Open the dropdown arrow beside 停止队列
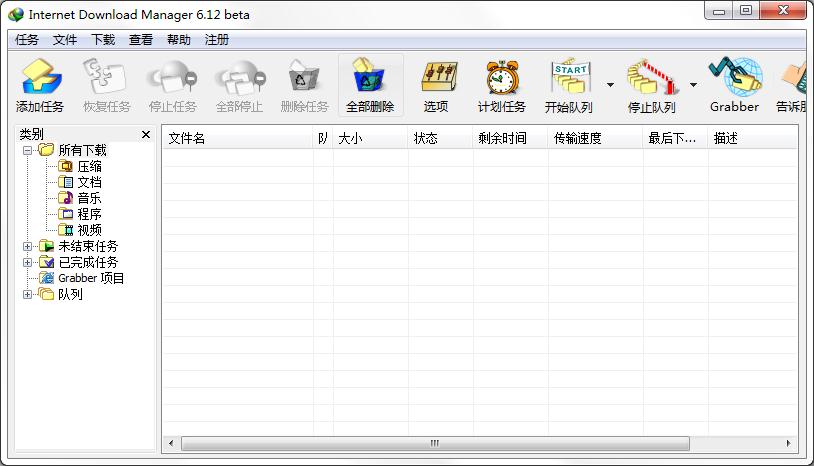This screenshot has width=814, height=466. (693, 85)
